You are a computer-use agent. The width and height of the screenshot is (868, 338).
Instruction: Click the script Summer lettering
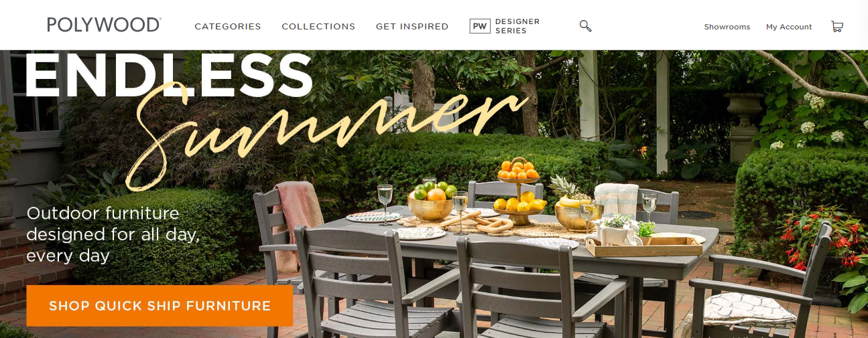pos(328,131)
